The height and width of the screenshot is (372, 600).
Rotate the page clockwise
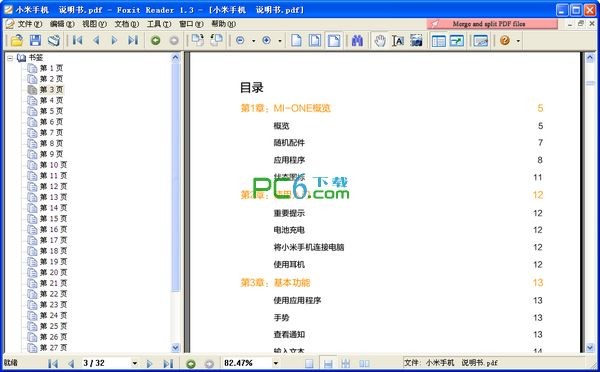click(198, 40)
